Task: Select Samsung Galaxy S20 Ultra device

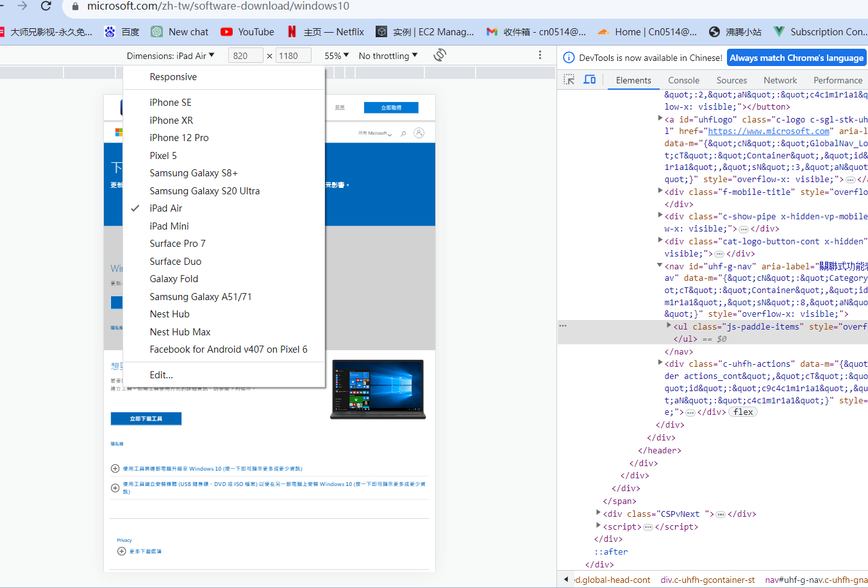Action: [224, 191]
